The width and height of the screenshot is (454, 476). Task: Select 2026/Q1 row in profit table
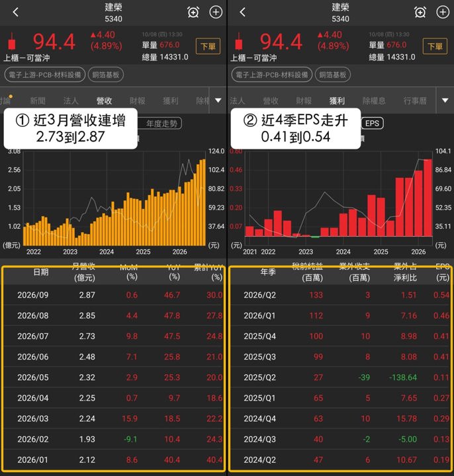(x=341, y=316)
